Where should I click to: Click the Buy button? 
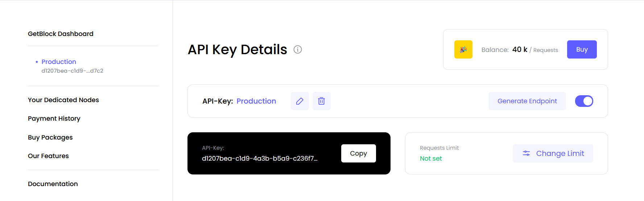(x=582, y=49)
